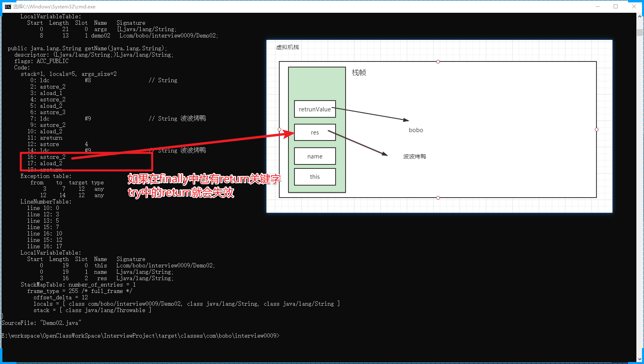Click 'StackMapTable: number_of_entries = 1' line

pos(78,285)
